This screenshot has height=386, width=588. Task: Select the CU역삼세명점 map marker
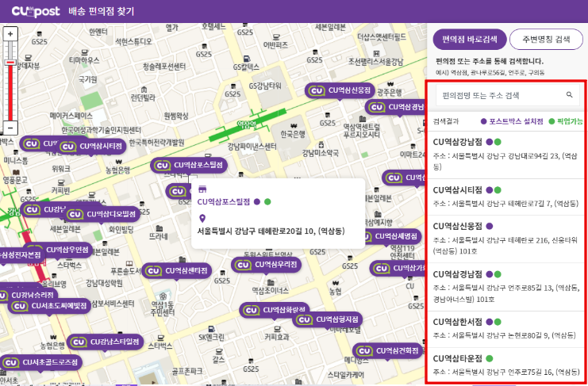pos(391,237)
